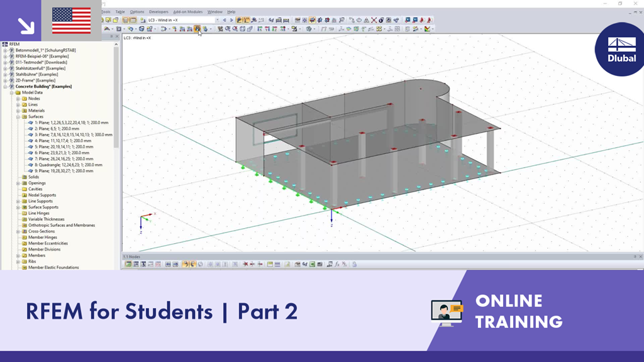644x362 pixels.
Task: Collapse the Surfaces tree folder
Action: pos(18,116)
